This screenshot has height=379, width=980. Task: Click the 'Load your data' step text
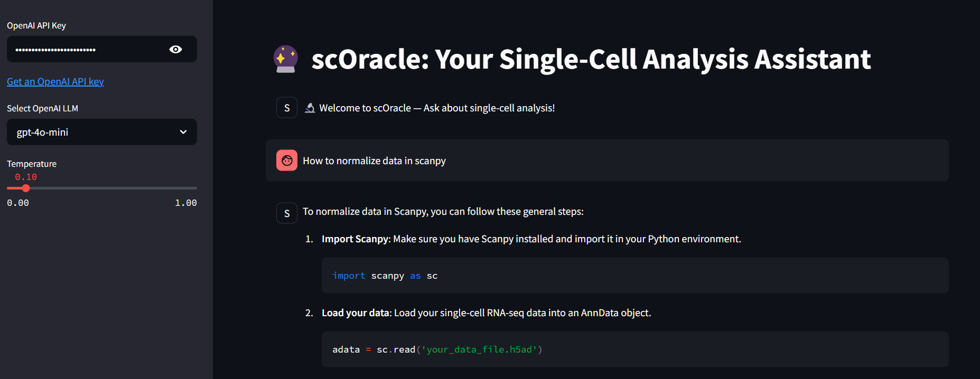coord(356,313)
